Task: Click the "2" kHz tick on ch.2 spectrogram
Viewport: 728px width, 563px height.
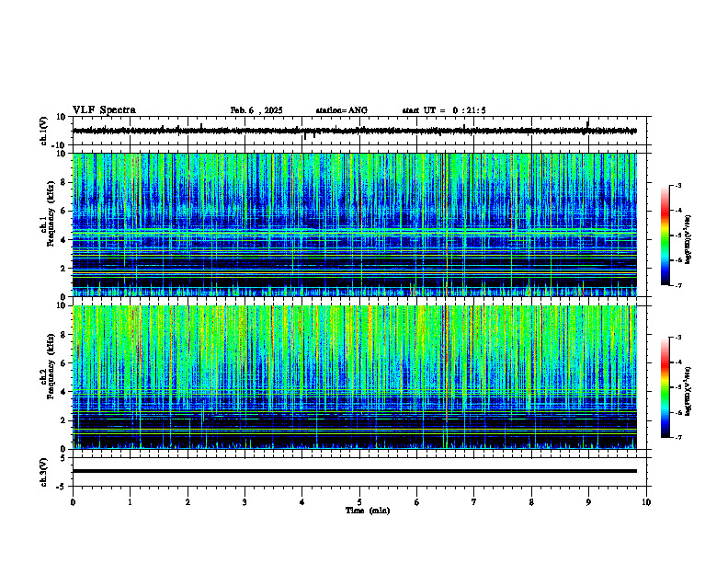Action: tap(64, 420)
